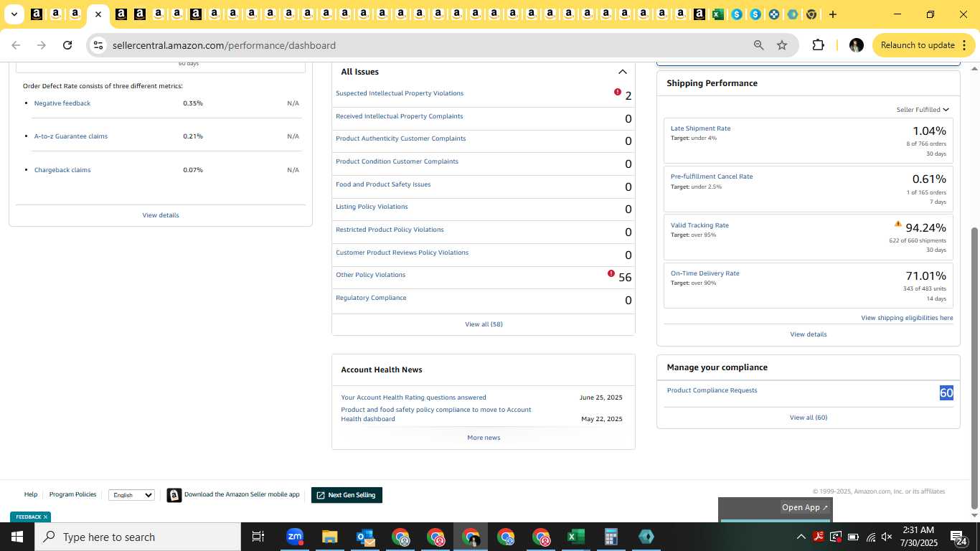Open Calculator from the taskbar

tap(611, 537)
